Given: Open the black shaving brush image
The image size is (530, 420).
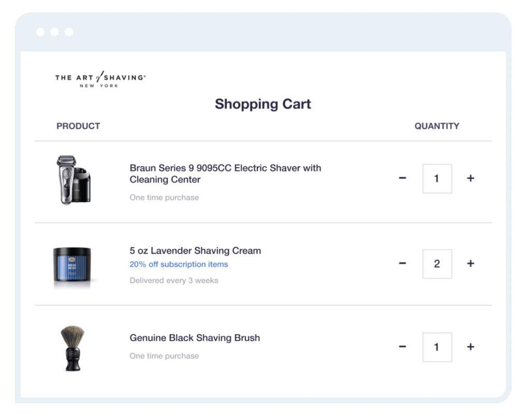Looking at the screenshot, I should [x=72, y=349].
